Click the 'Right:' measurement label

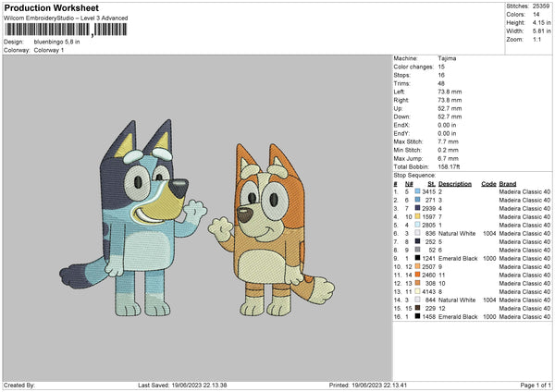(x=401, y=100)
